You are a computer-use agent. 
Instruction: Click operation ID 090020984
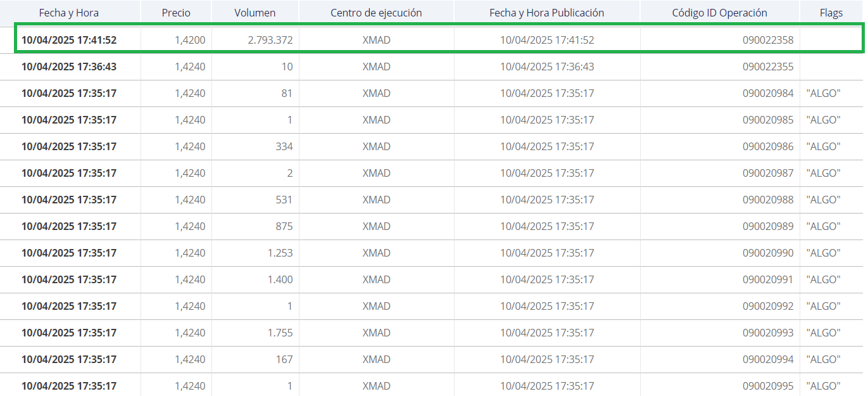pyautogui.click(x=768, y=93)
